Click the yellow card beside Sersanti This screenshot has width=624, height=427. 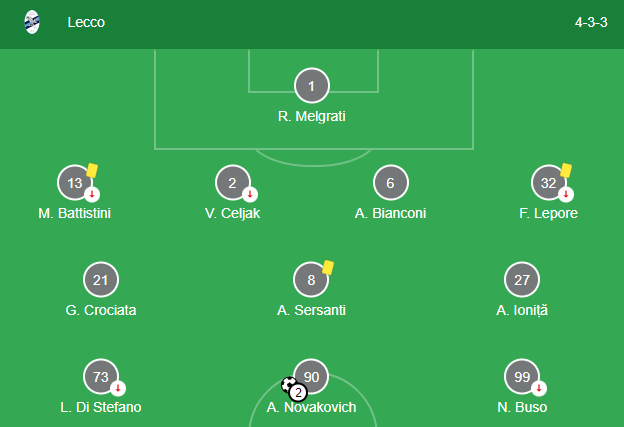tap(328, 268)
